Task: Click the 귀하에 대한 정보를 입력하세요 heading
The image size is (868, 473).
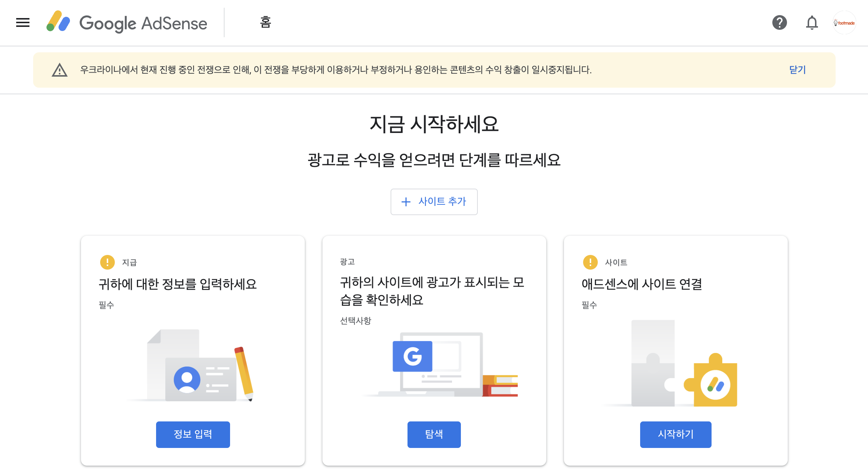Action: 177,284
